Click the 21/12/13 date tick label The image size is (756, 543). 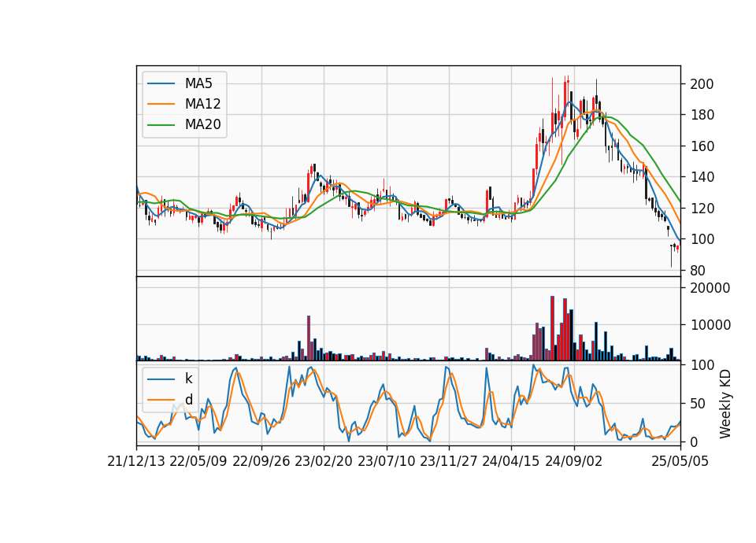[x=136, y=461]
